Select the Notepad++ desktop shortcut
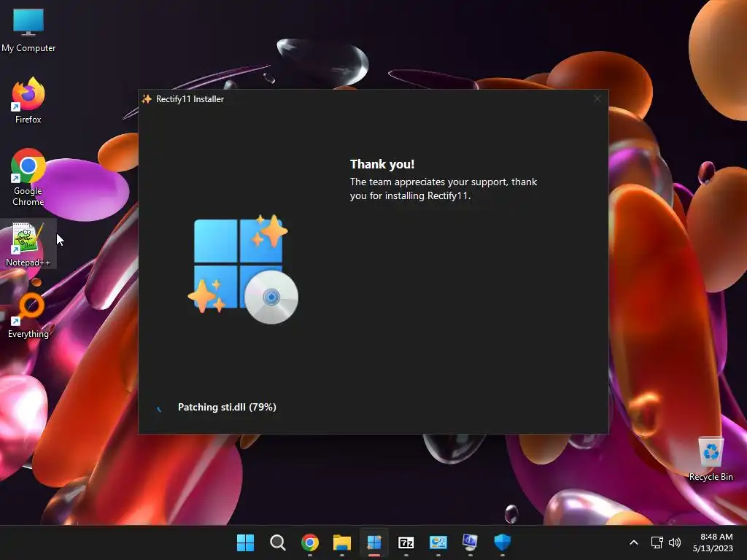This screenshot has height=560, width=747. point(28,244)
